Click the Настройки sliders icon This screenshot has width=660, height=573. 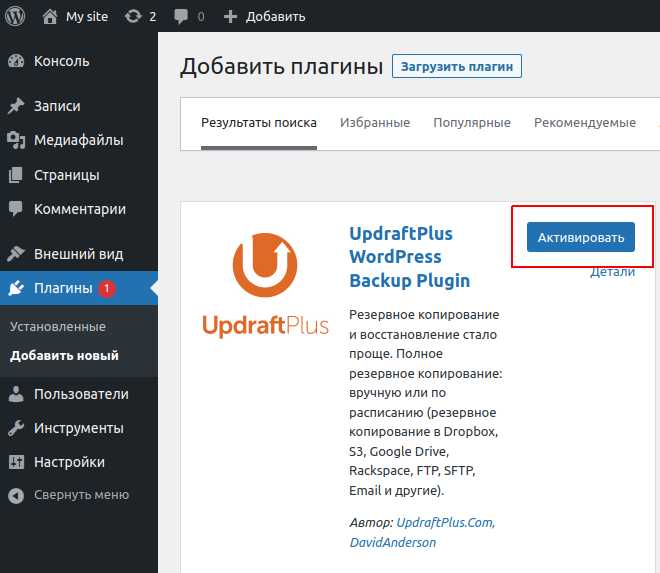[x=16, y=462]
